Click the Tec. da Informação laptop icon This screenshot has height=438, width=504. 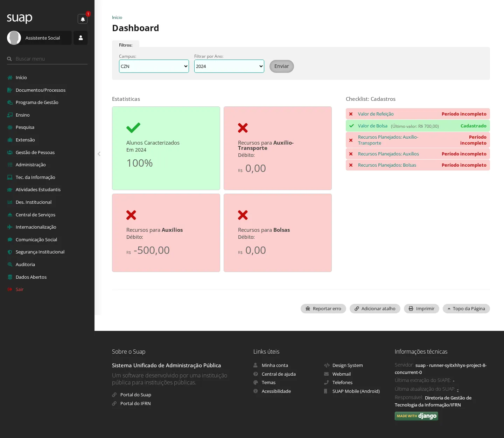pos(10,177)
